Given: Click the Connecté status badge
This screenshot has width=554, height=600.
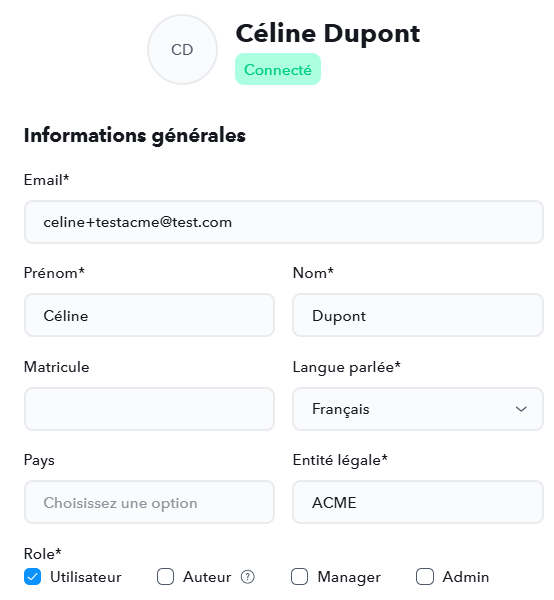Looking at the screenshot, I should point(278,69).
